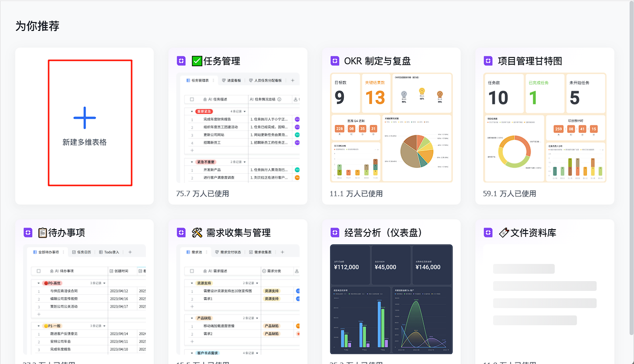Click the 75.7 万人已使用 usage count text
Screen dimensions: 634x364
(202, 194)
